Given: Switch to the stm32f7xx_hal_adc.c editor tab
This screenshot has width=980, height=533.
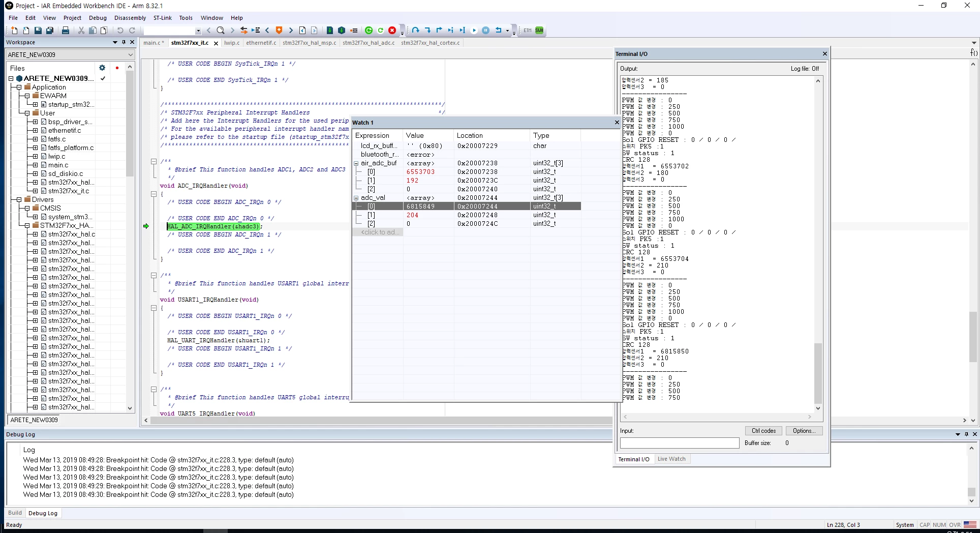Looking at the screenshot, I should (369, 43).
